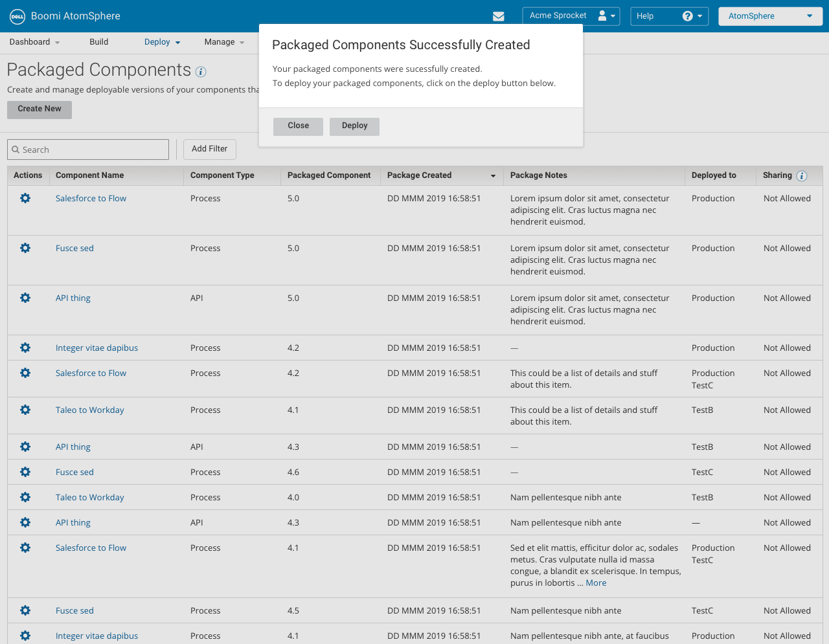
Task: Open the Deploy menu in navigation bar
Action: point(163,42)
